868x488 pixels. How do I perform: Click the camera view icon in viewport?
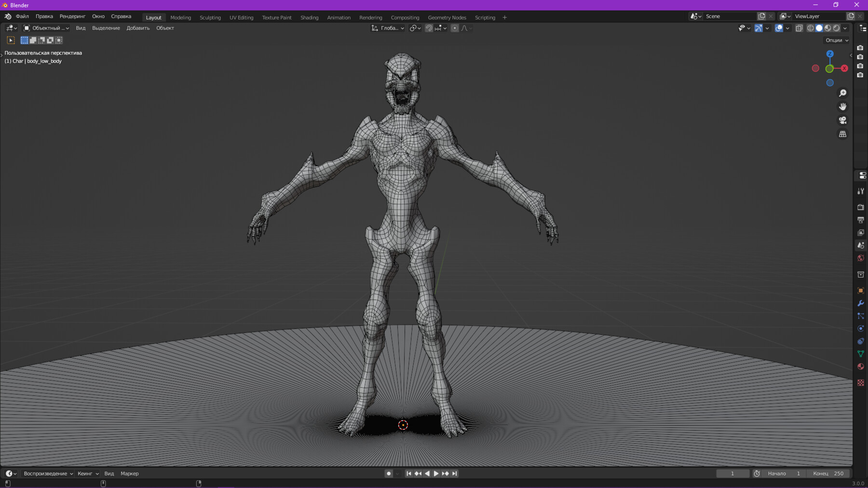(842, 120)
